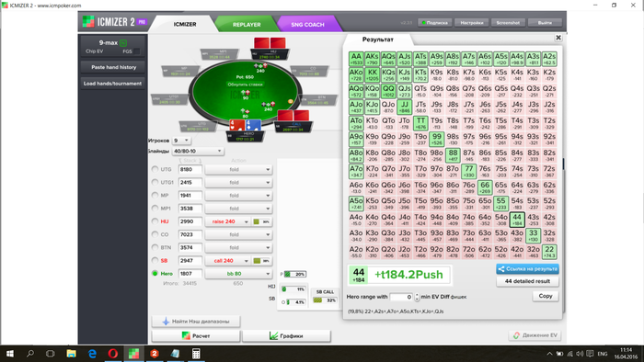Open Task View in the taskbar

[x=50, y=354]
